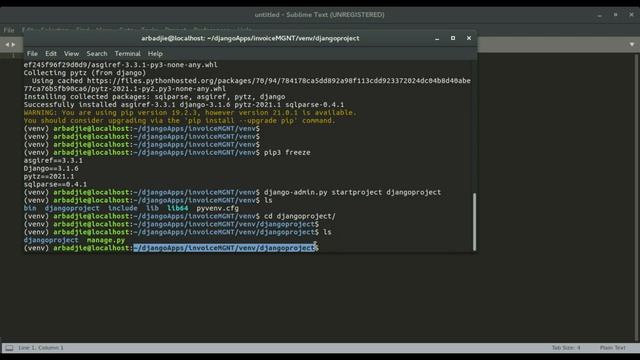
Task: Click the terminal title bar text
Action: pos(250,38)
